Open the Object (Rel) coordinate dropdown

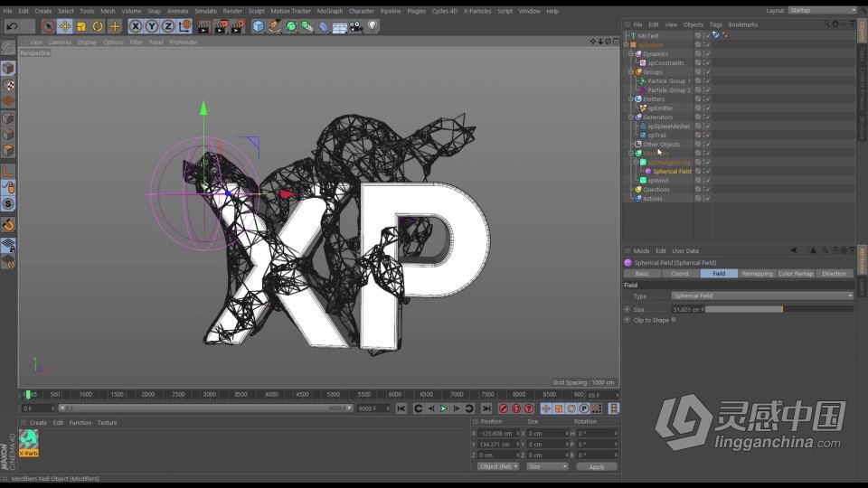pos(497,466)
